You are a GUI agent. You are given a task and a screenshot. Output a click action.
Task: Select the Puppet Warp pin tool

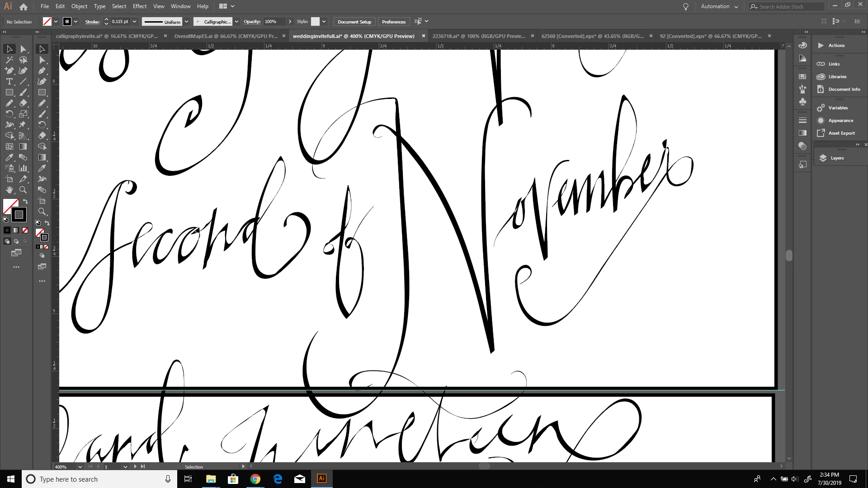tap(23, 125)
